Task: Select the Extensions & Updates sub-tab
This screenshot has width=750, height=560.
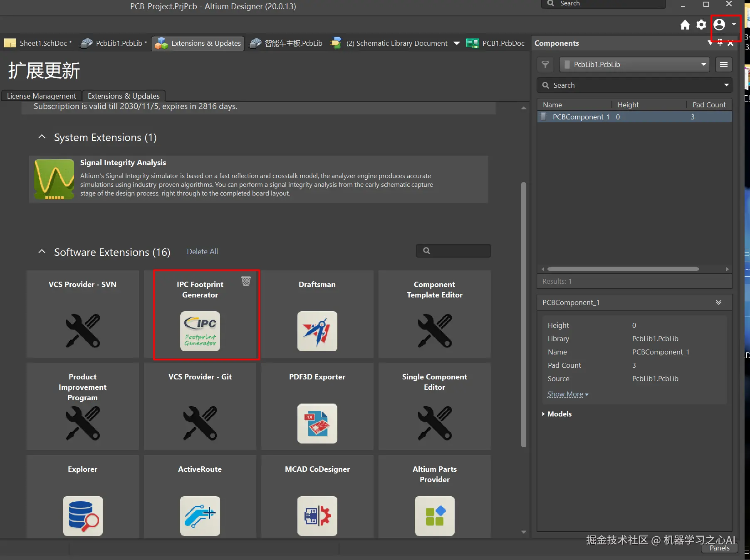Action: coord(124,96)
